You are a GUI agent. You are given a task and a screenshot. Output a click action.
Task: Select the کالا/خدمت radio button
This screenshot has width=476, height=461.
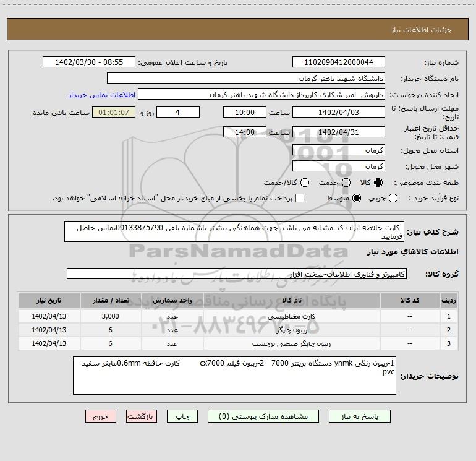click(x=305, y=183)
